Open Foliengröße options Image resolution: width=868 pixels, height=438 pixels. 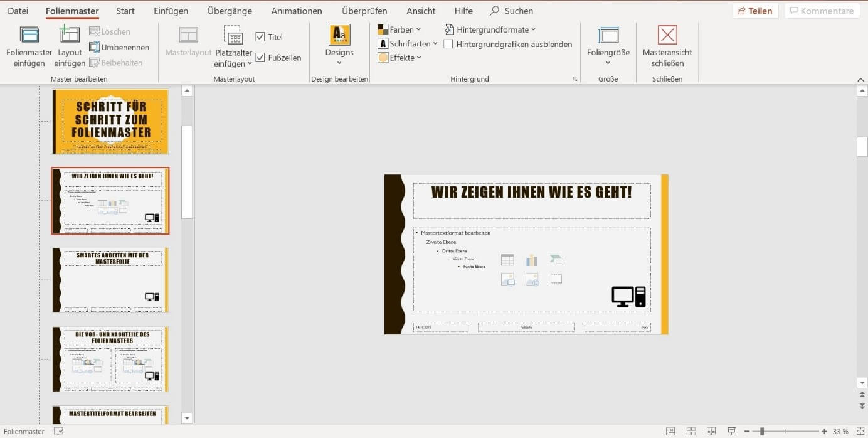tap(608, 45)
